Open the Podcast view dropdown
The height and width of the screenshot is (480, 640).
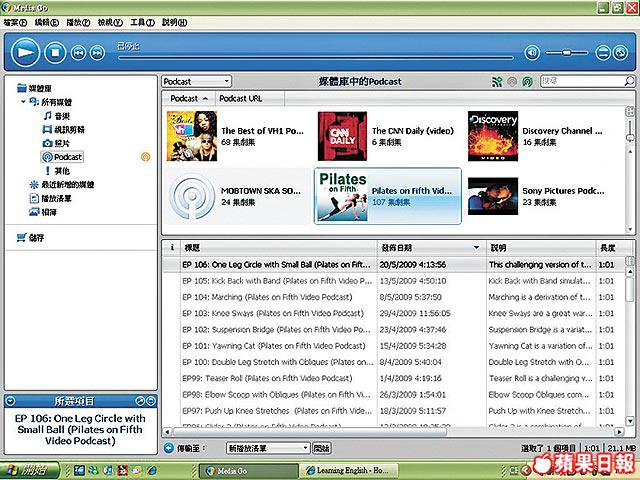[x=197, y=82]
